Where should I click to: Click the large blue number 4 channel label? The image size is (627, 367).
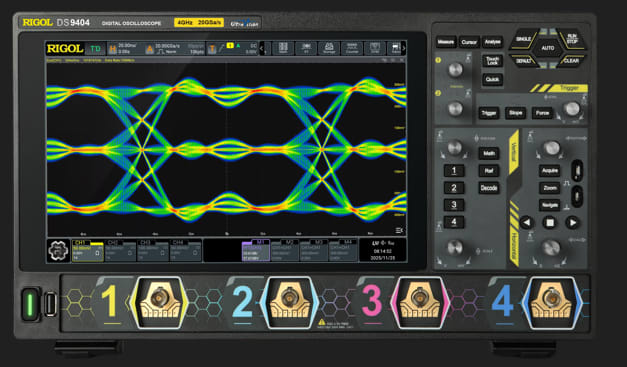tap(502, 301)
